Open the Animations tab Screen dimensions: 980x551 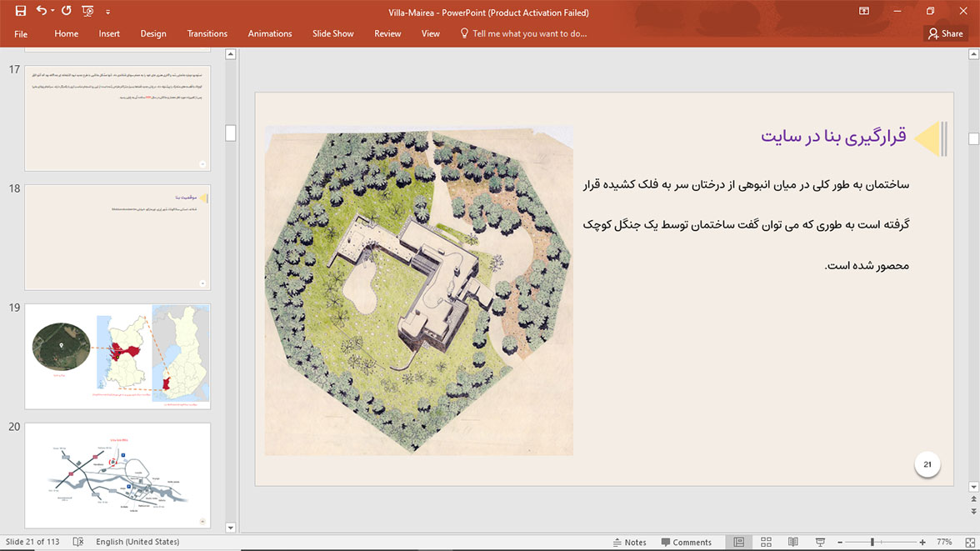(270, 34)
